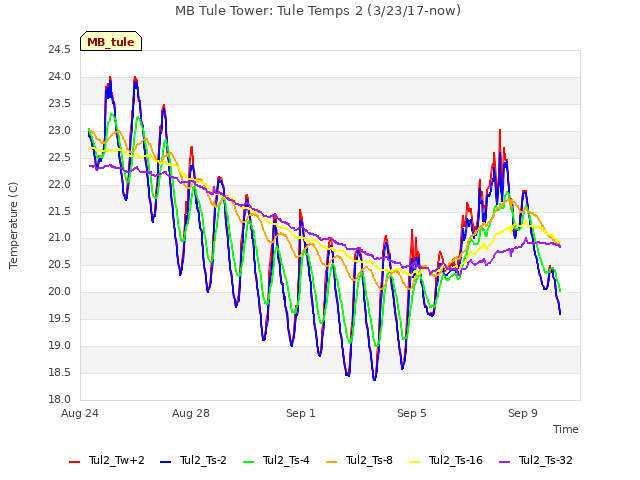The height and width of the screenshot is (480, 640).
Task: Click the yellow Tul2_Ts-16 legend swatch
Action: coord(414,462)
